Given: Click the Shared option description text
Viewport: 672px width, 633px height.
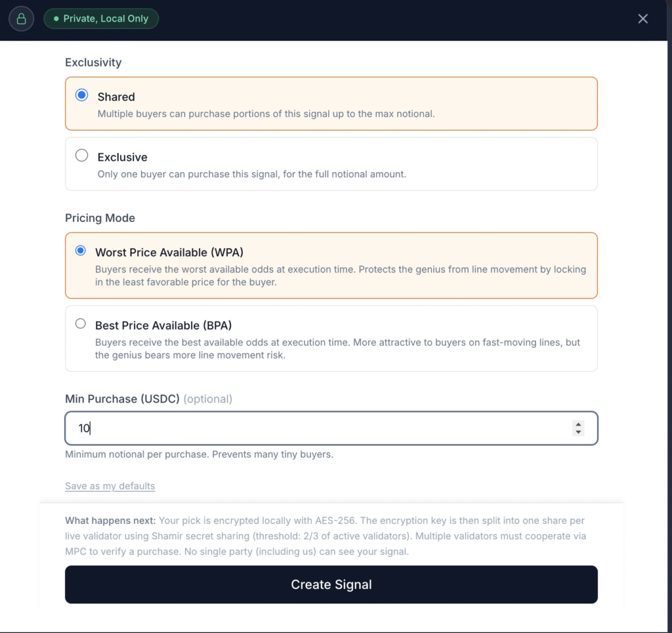Looking at the screenshot, I should pos(266,114).
